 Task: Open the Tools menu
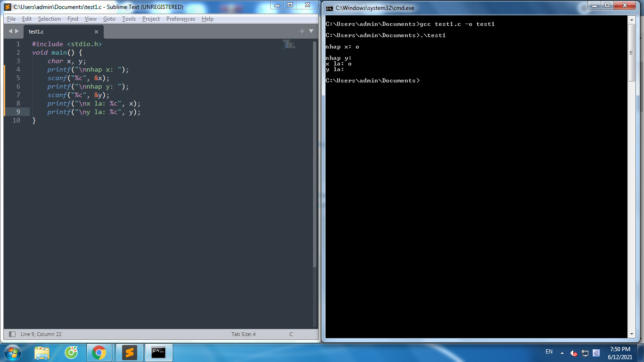[x=129, y=19]
